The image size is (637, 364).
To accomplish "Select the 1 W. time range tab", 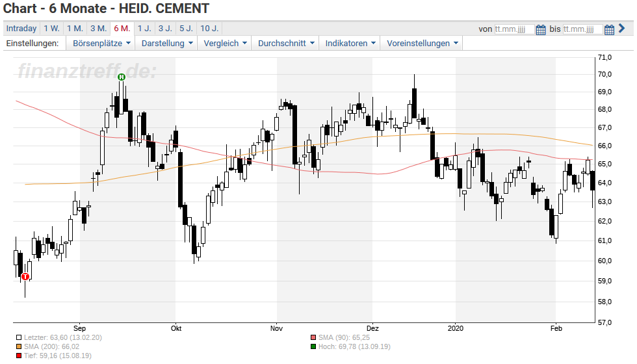I will tap(51, 29).
